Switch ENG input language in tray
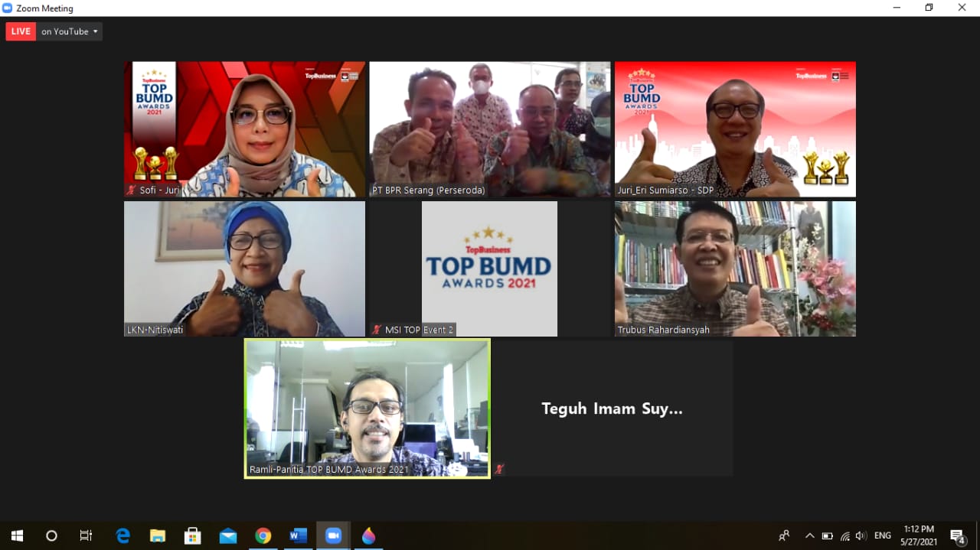980x550 pixels. [x=883, y=535]
